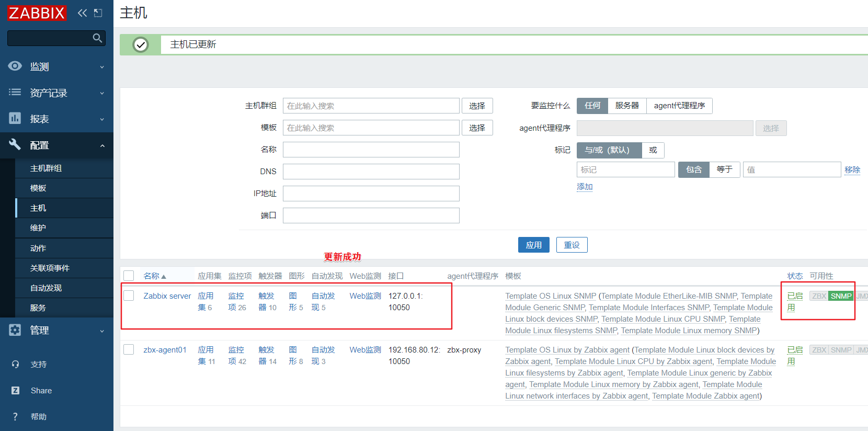
Task: Click 选择 button for 模板
Action: [477, 128]
